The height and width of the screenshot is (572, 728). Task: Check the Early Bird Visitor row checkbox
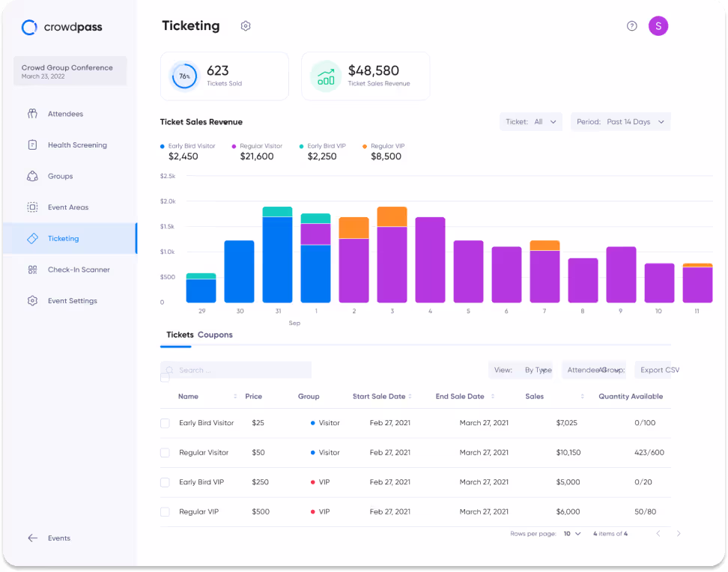coord(165,422)
